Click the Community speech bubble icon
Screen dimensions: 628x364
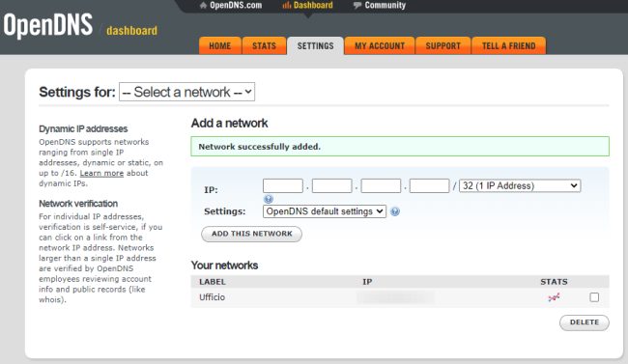pyautogui.click(x=357, y=5)
